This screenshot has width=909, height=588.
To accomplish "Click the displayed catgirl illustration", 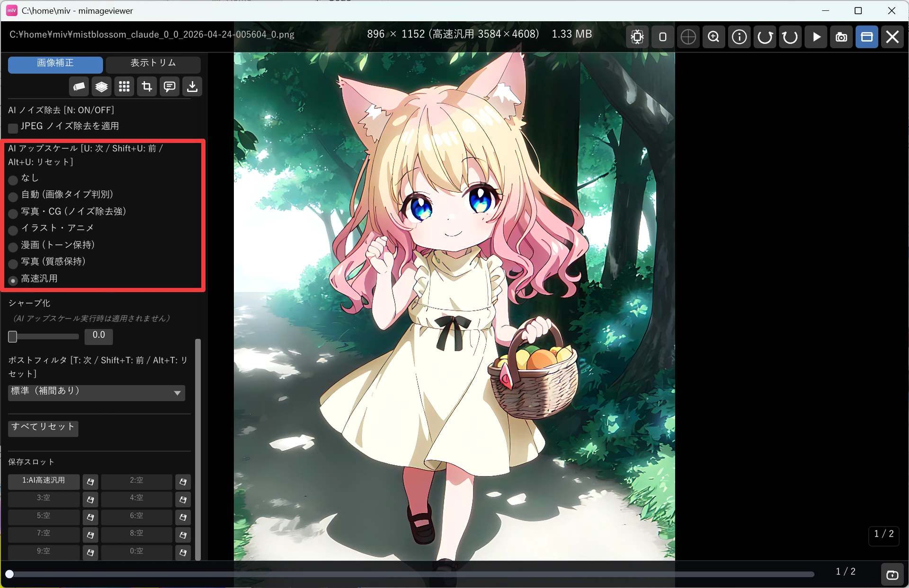I will 454,306.
